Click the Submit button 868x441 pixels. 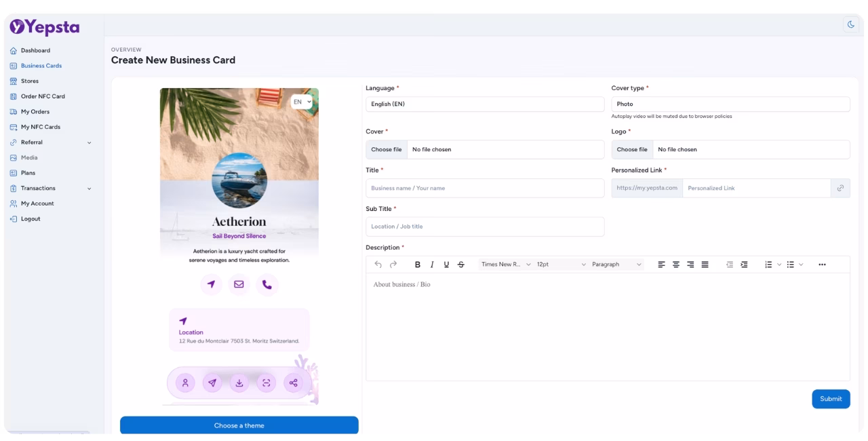(x=830, y=399)
